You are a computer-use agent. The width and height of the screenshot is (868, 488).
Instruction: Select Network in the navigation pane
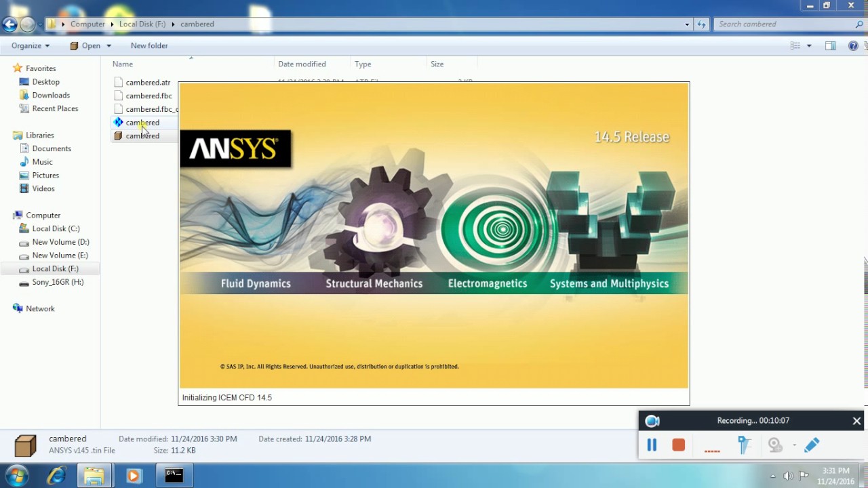pos(40,309)
